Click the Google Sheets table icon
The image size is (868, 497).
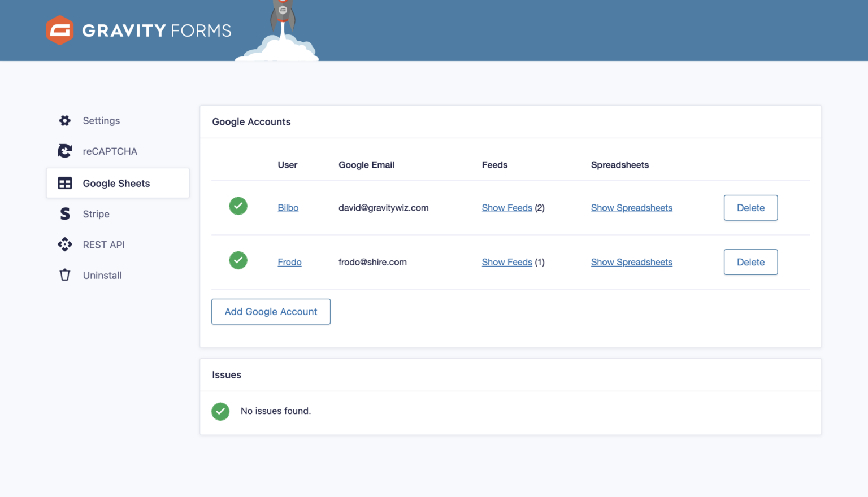[65, 183]
